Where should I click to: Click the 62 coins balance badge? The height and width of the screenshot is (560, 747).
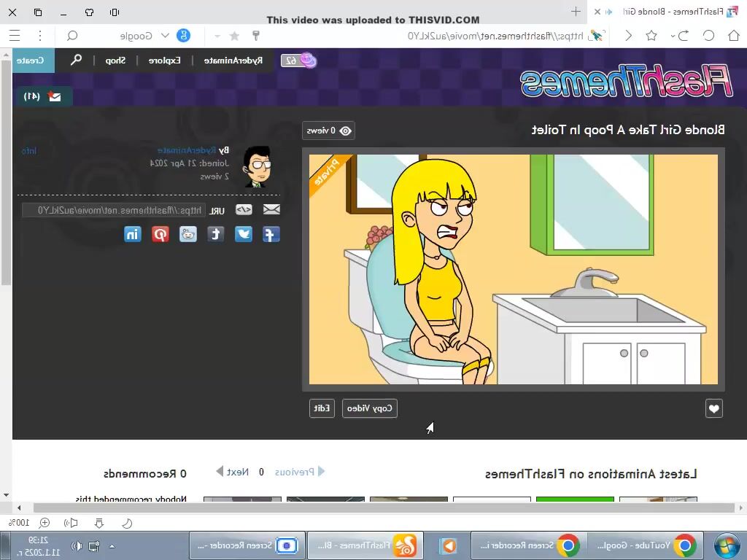click(x=298, y=61)
